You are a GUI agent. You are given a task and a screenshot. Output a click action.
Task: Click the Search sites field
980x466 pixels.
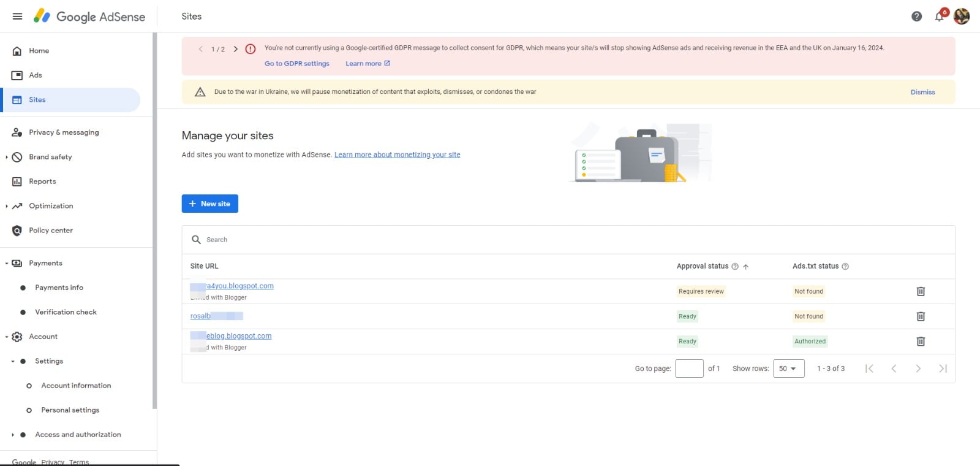coord(568,240)
